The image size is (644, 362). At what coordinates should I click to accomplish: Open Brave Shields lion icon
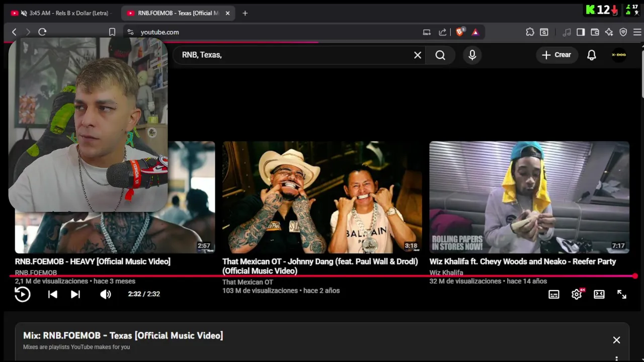[x=460, y=32]
